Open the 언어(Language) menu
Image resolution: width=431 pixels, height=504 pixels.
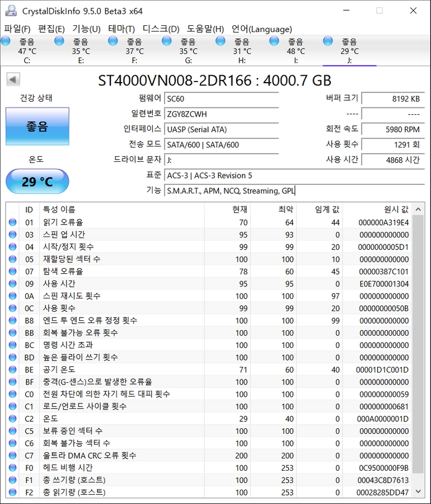(261, 29)
